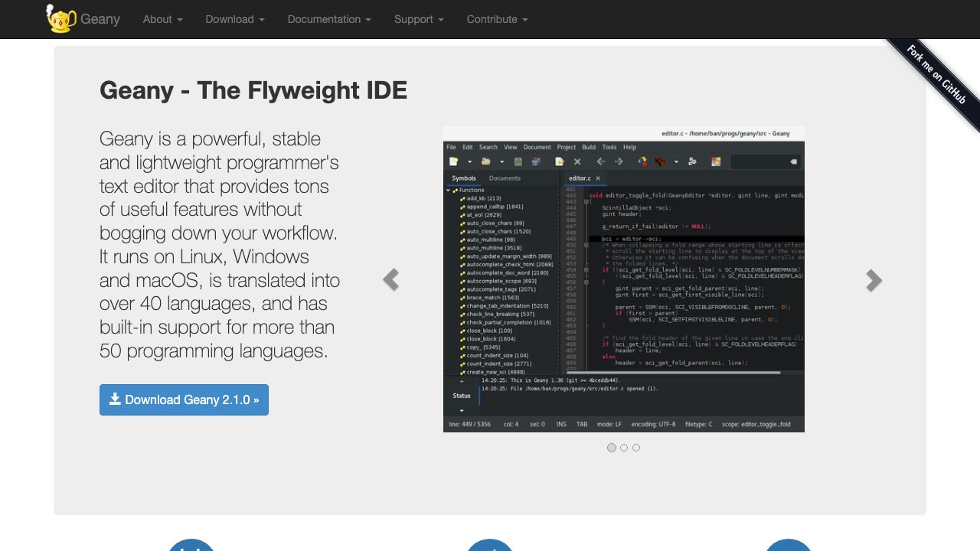
Task: Select the last carousel indicator dot
Action: click(x=636, y=448)
